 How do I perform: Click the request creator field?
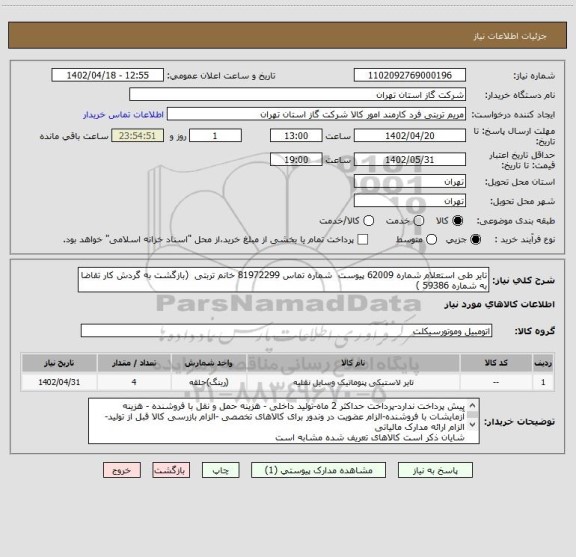point(316,114)
